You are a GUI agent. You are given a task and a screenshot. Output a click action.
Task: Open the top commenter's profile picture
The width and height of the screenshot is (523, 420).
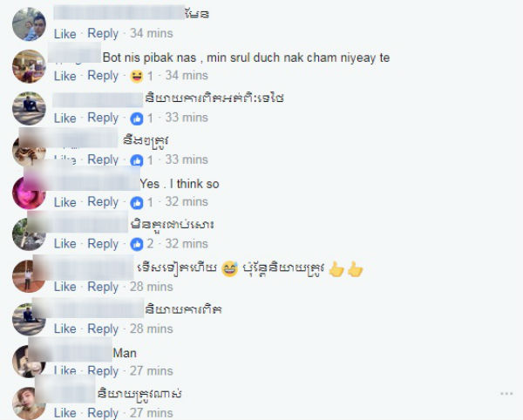[29, 24]
